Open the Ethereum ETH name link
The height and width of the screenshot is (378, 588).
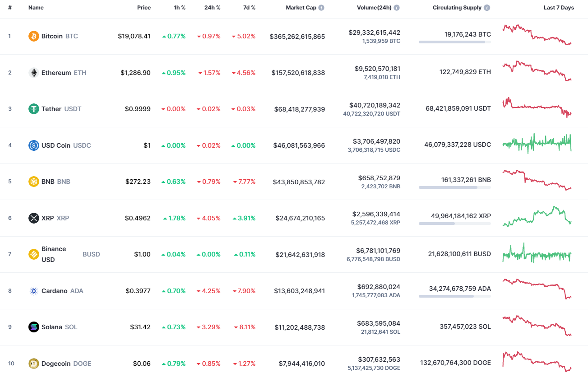[55, 72]
